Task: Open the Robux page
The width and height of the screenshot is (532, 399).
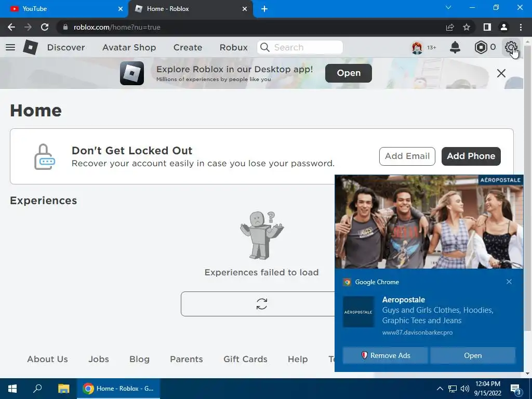Action: 234,47
